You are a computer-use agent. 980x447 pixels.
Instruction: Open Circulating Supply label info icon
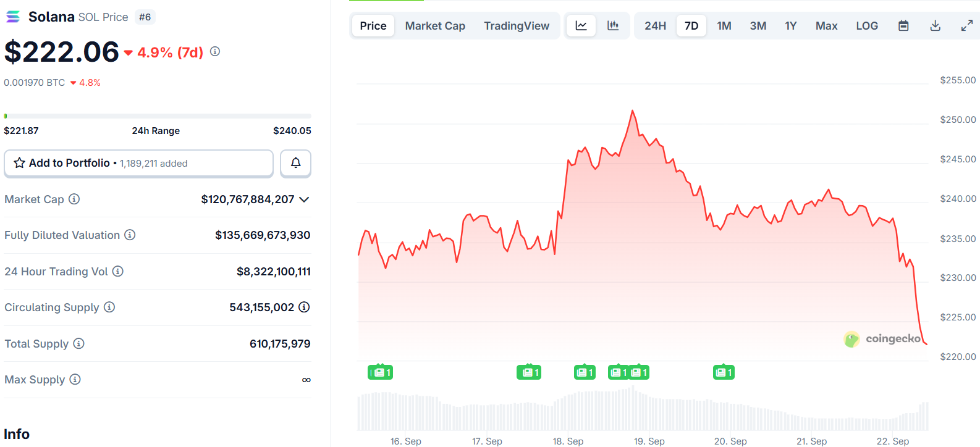click(109, 307)
